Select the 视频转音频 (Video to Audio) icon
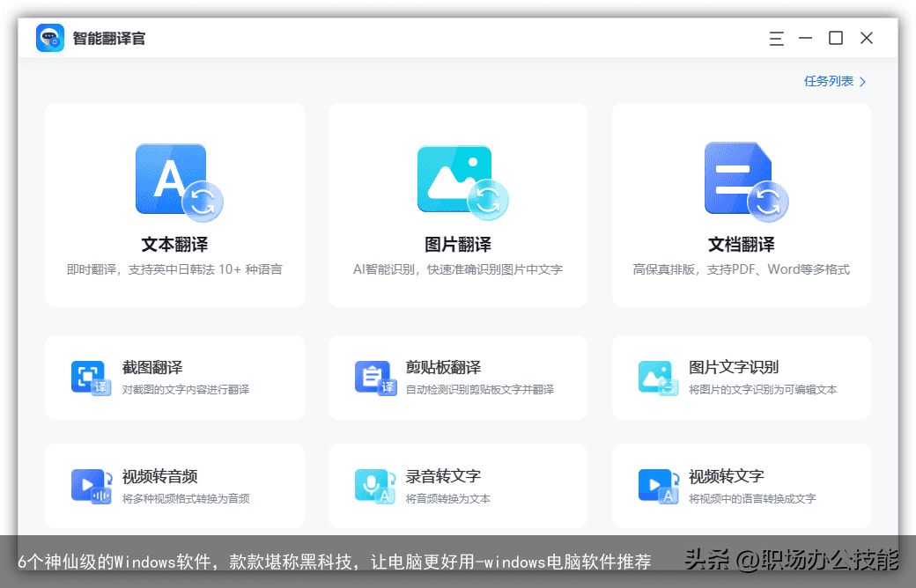Image resolution: width=916 pixels, height=588 pixels. (91, 486)
